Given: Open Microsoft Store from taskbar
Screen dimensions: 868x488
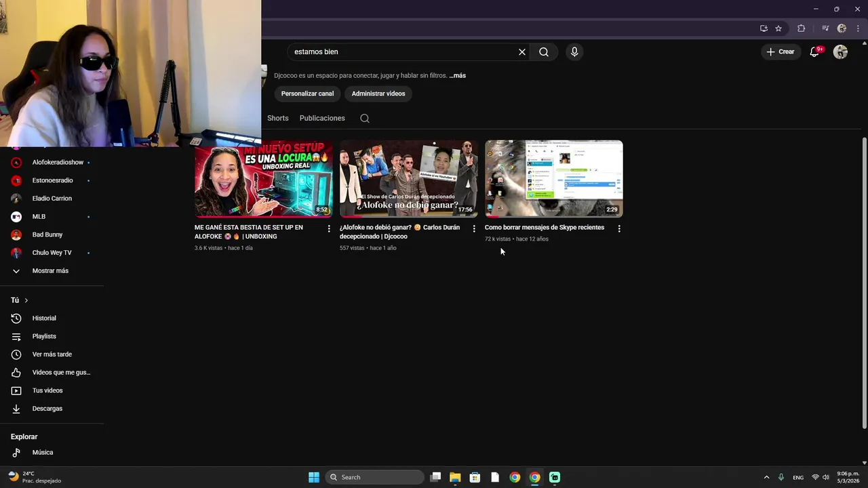Looking at the screenshot, I should pyautogui.click(x=475, y=477).
